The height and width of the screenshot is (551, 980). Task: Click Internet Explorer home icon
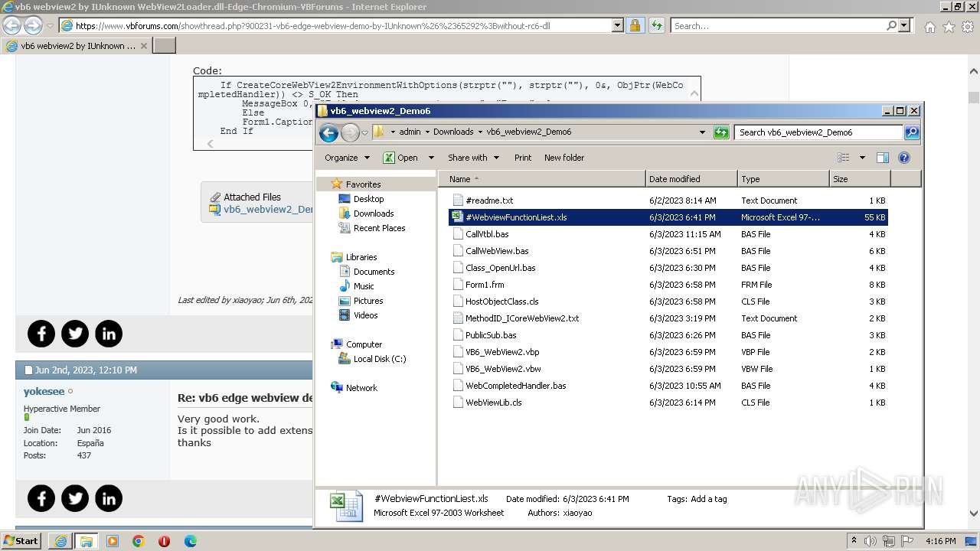click(x=929, y=27)
